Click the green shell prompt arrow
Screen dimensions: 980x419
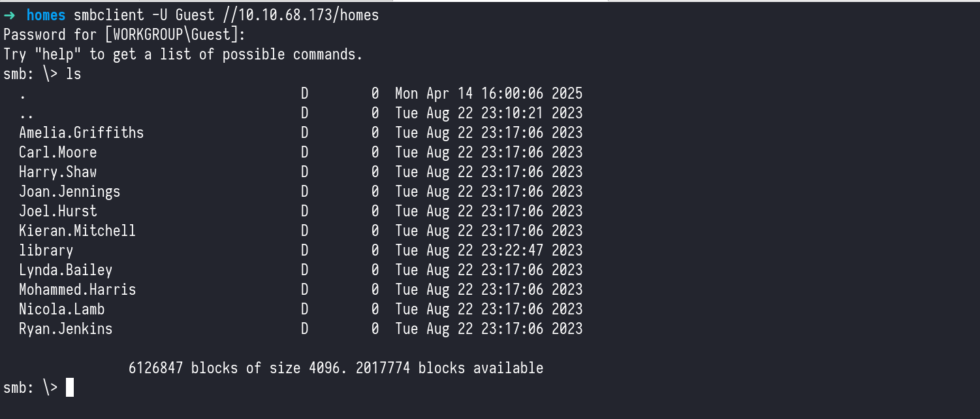pos(9,15)
